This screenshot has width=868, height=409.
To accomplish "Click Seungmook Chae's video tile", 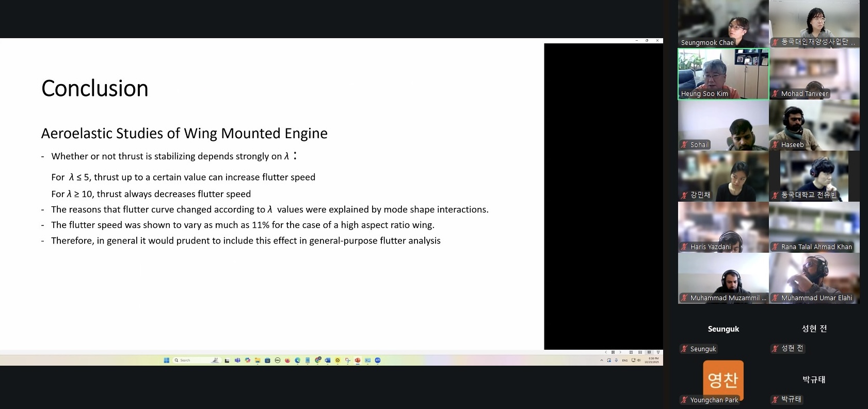I will [723, 23].
